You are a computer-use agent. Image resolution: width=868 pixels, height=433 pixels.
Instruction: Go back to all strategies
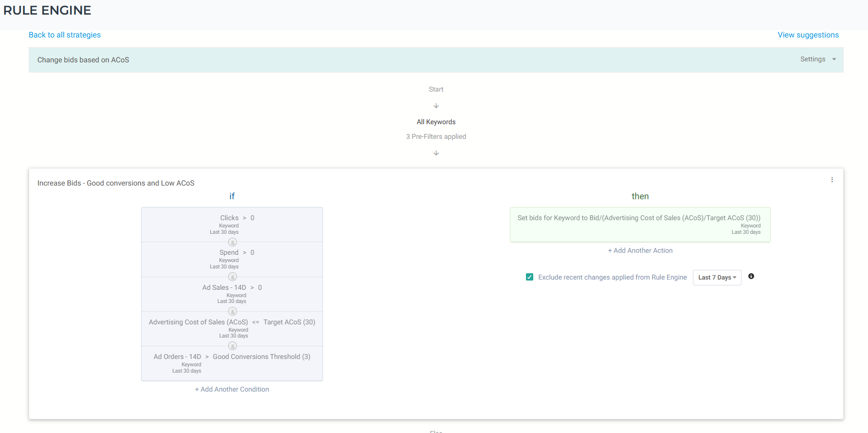click(x=65, y=35)
